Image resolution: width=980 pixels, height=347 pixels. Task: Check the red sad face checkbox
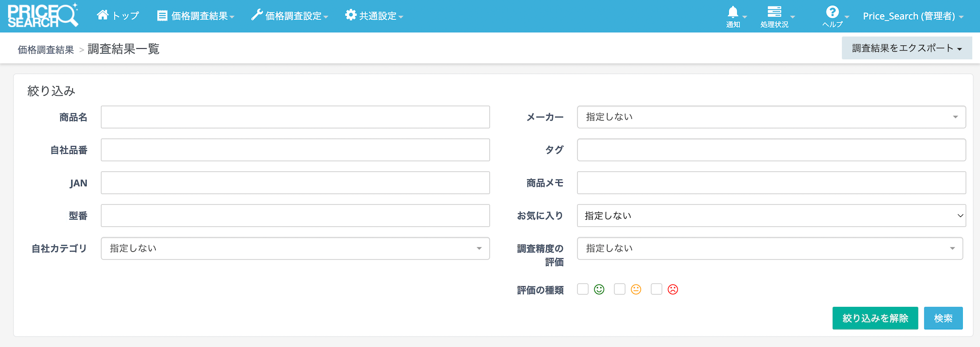(x=656, y=289)
